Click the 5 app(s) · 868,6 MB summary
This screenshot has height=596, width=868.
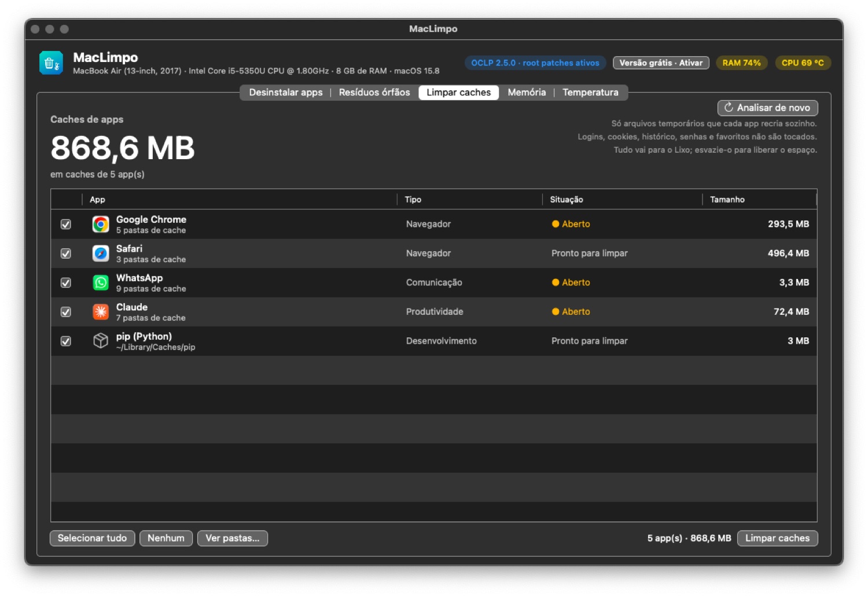(x=689, y=538)
